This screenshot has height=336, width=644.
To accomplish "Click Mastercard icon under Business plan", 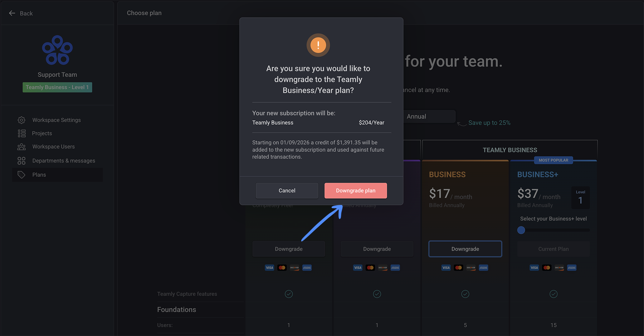I will click(x=458, y=268).
